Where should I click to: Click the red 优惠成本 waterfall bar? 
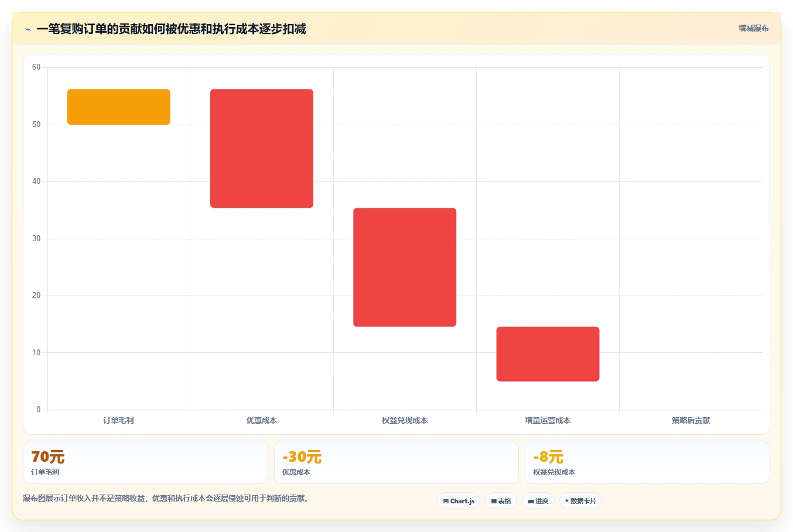(262, 149)
